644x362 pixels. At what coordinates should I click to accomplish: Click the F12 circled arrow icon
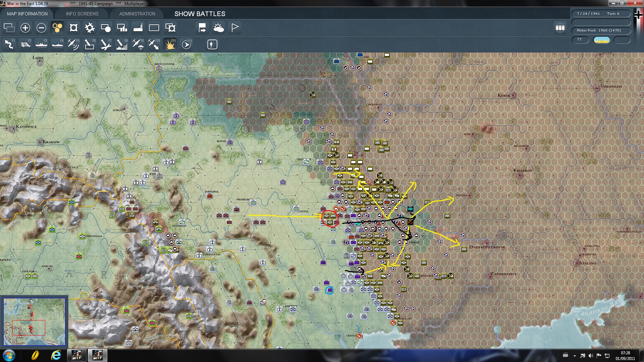click(186, 44)
